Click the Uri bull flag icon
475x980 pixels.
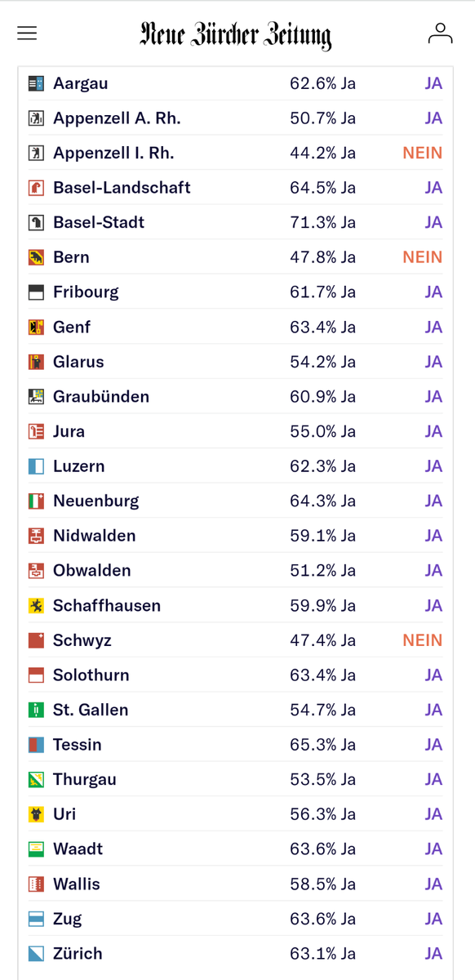[x=36, y=814]
